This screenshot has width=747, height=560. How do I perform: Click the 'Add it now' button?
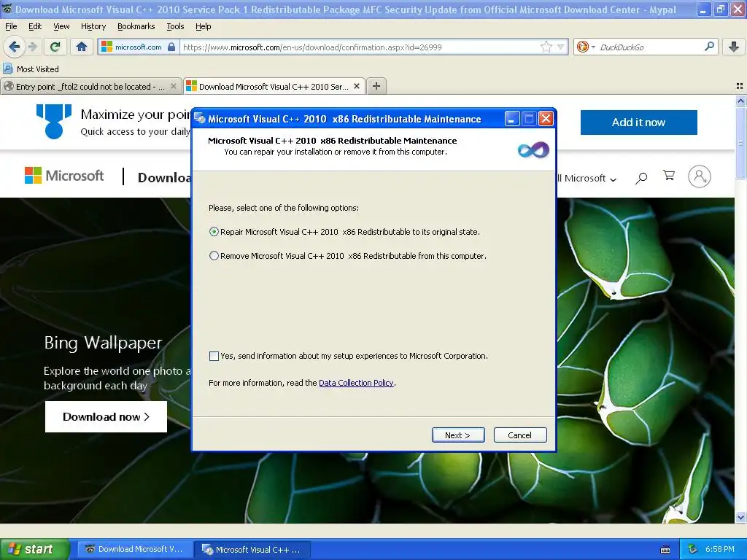click(x=638, y=122)
